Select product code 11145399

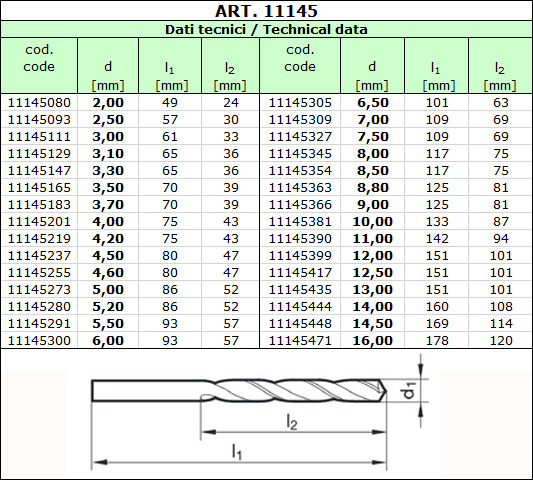(300, 256)
